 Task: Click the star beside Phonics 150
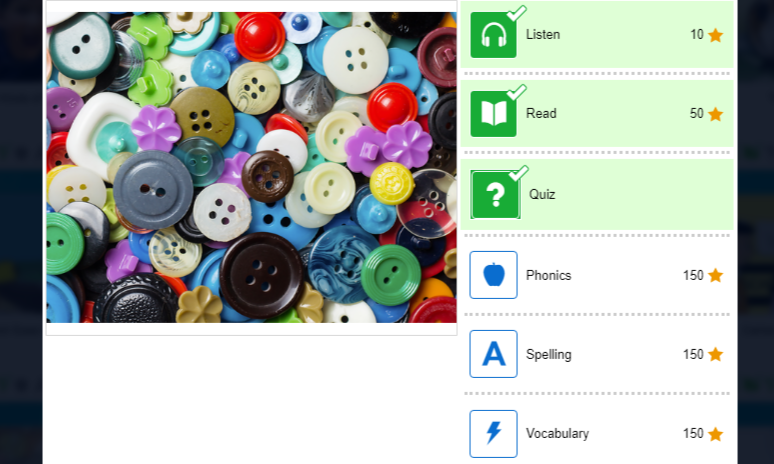[715, 275]
